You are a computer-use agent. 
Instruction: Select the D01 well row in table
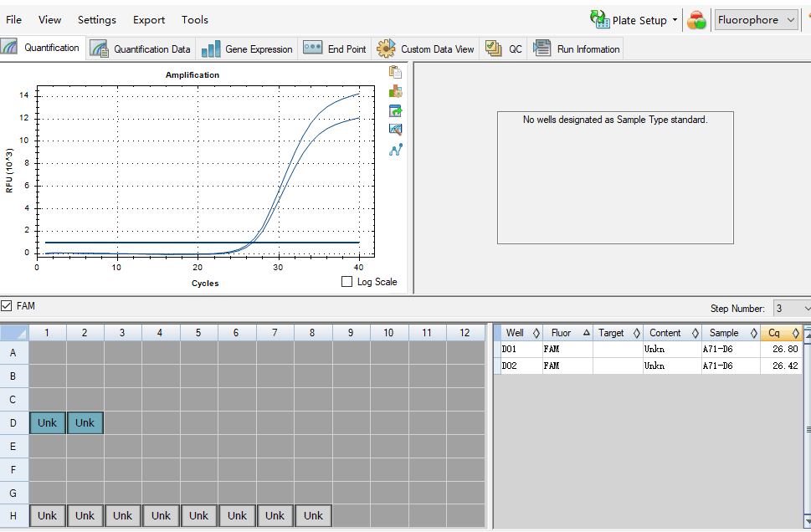(648, 349)
